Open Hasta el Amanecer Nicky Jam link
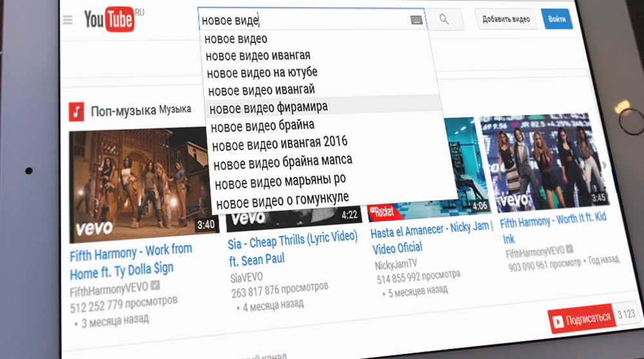The height and width of the screenshot is (359, 644). click(x=431, y=237)
